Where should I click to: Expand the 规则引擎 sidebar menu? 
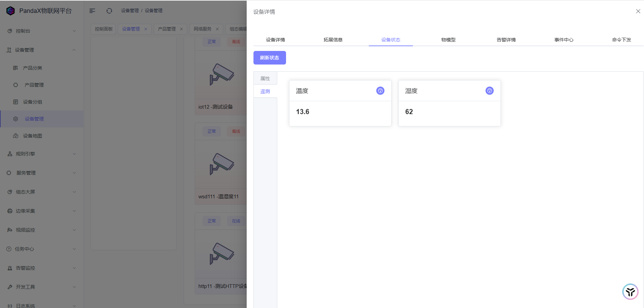tap(41, 154)
